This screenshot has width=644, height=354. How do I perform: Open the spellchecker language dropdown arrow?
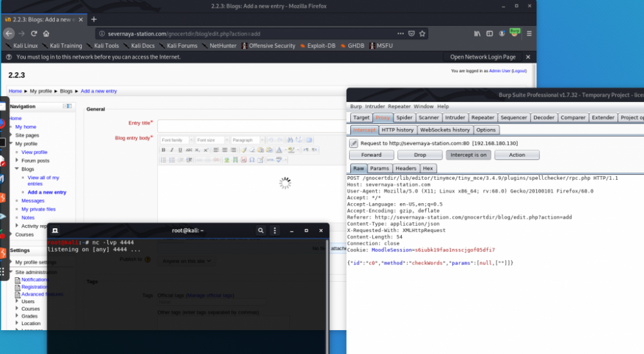(285, 160)
